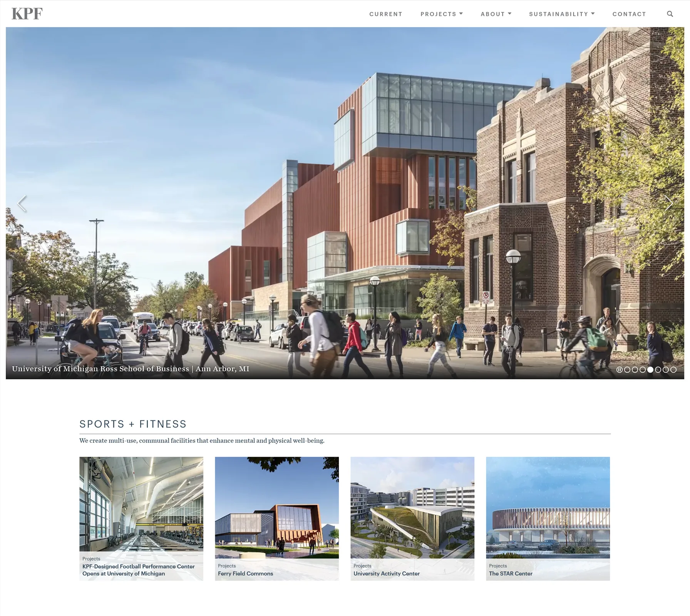Advance to the next slide with right arrow

point(668,203)
